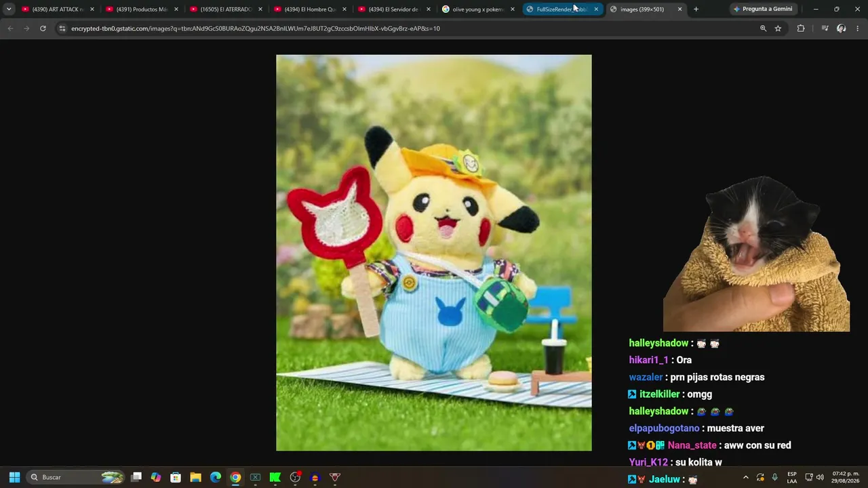
Task: Open Task View from the taskbar
Action: (x=136, y=477)
